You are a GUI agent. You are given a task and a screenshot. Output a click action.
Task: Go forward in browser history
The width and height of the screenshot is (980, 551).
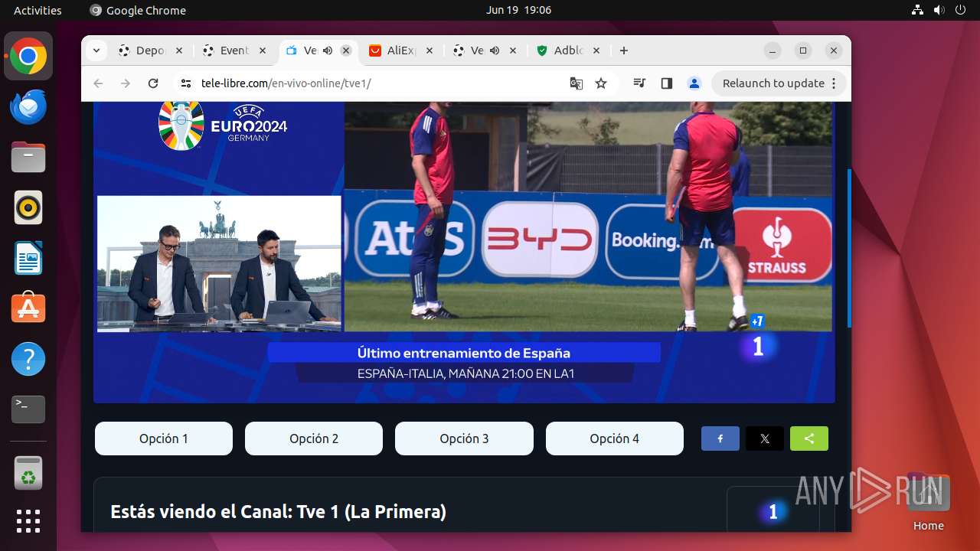pyautogui.click(x=126, y=83)
